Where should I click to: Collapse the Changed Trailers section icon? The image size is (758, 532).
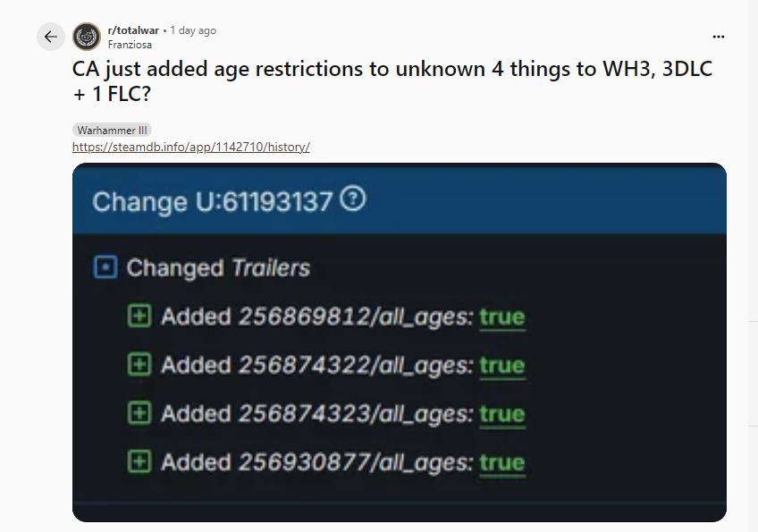[x=105, y=267]
